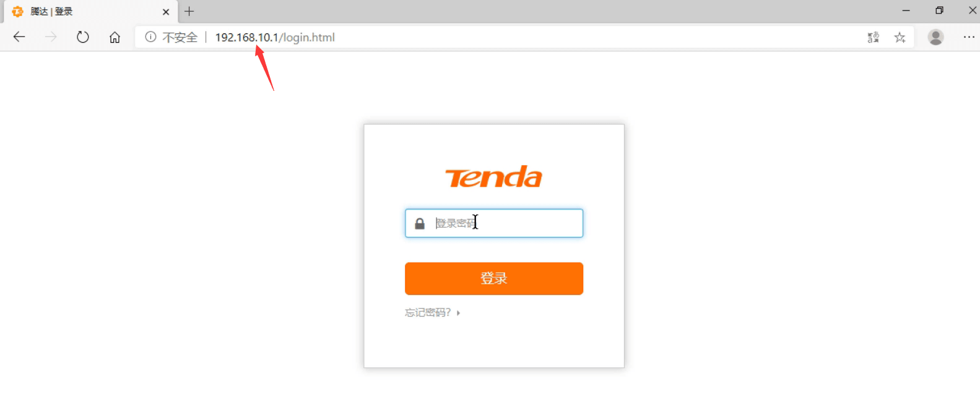
Task: Click the lock icon in password field
Action: pyautogui.click(x=420, y=223)
